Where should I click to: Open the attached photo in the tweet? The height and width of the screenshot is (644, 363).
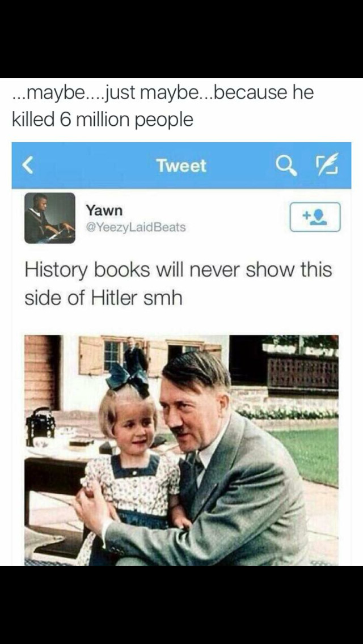[181, 450]
